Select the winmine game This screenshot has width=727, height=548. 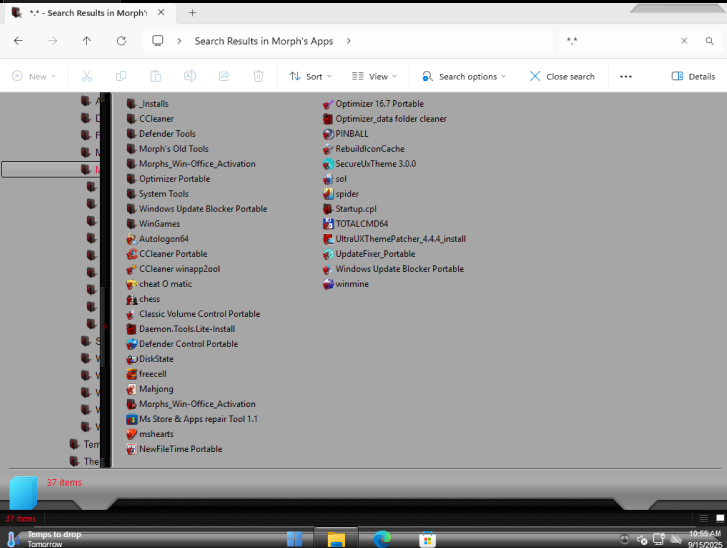pyautogui.click(x=346, y=284)
